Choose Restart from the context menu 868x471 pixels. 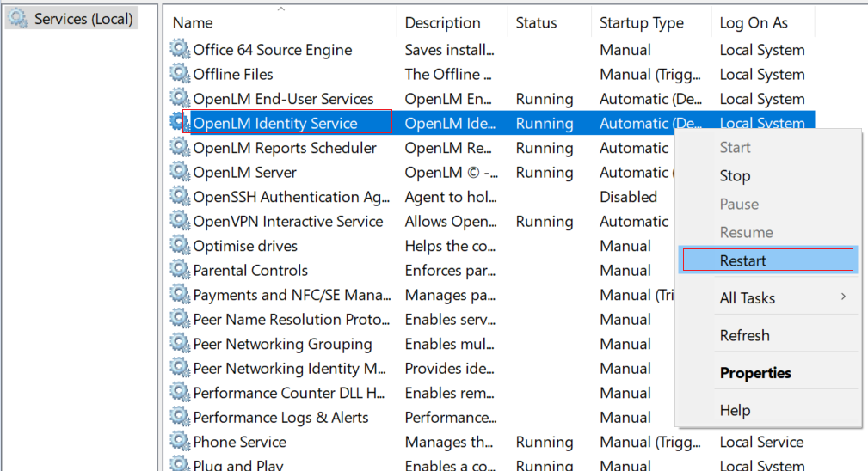tap(742, 260)
